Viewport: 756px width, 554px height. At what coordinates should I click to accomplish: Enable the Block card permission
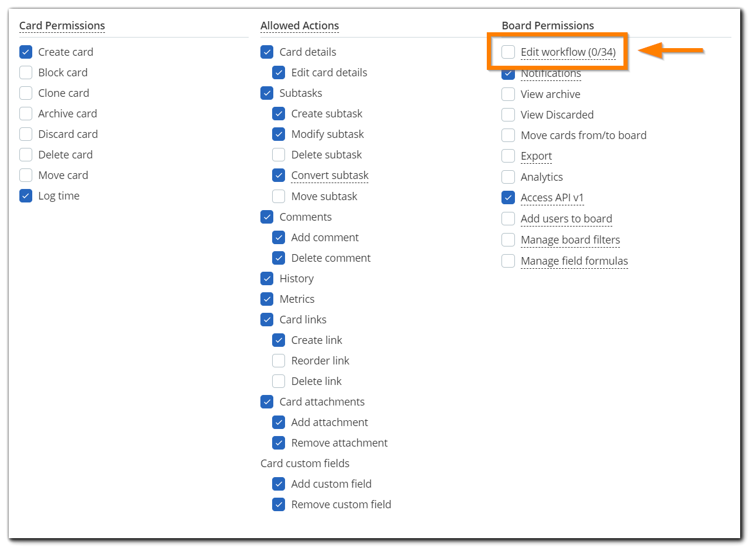click(26, 72)
